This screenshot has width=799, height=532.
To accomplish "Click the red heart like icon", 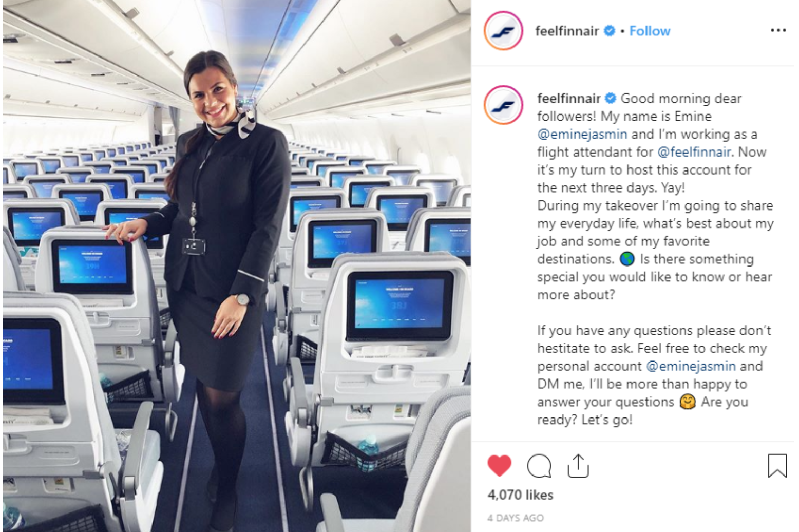I will click(499, 465).
